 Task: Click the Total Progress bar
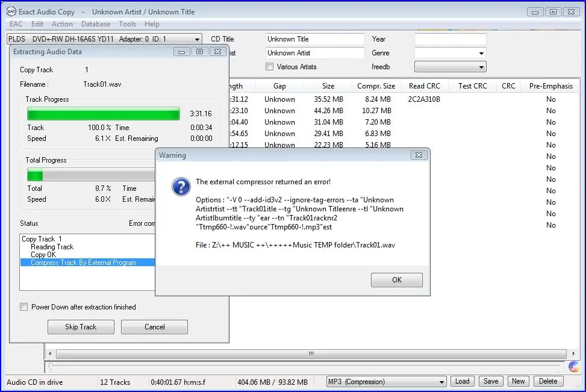tap(91, 175)
